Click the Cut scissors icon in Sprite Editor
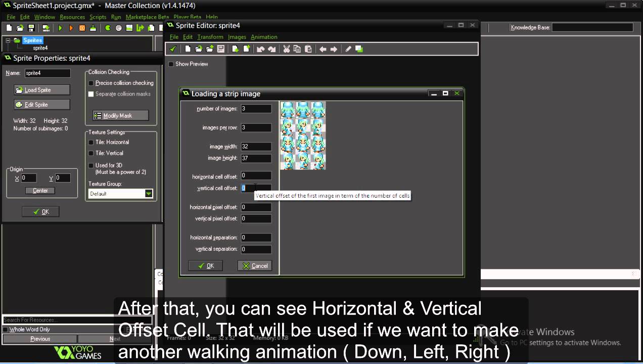 click(x=286, y=49)
